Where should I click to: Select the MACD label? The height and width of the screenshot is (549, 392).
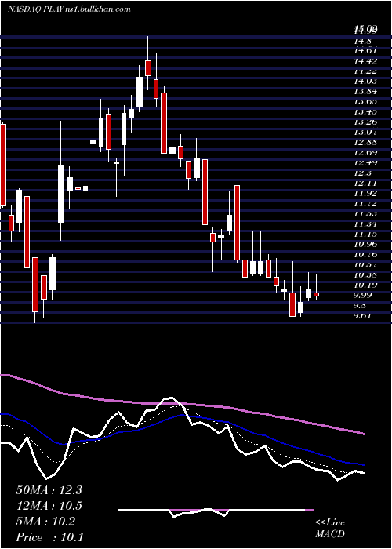[x=330, y=534]
